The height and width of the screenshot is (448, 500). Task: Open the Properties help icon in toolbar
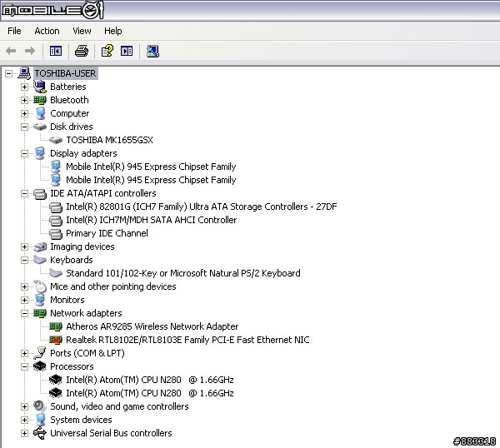tap(107, 51)
